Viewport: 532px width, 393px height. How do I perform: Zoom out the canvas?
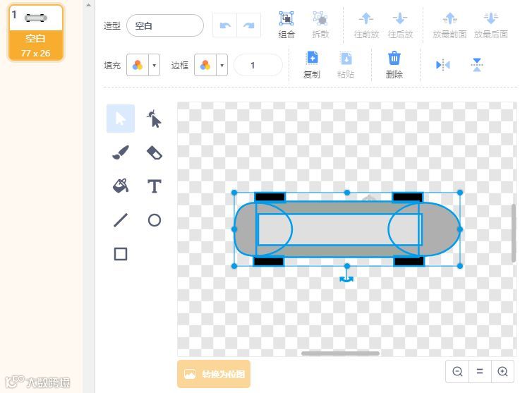457,372
